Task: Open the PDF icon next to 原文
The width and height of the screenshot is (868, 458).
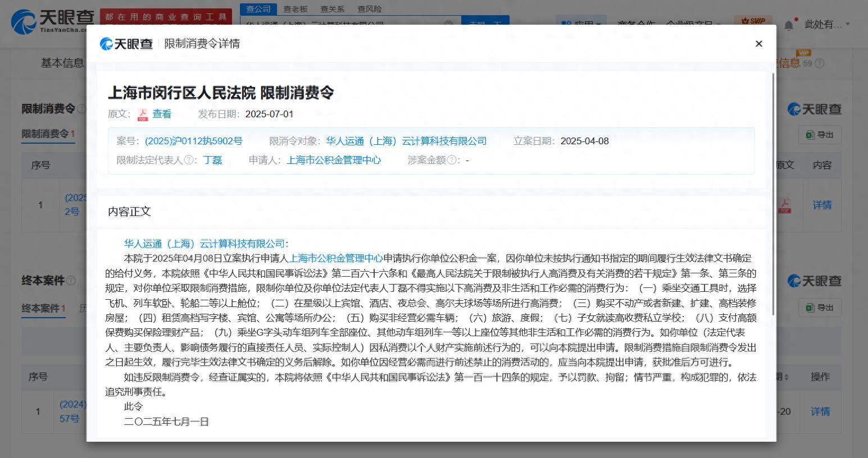Action: click(143, 114)
